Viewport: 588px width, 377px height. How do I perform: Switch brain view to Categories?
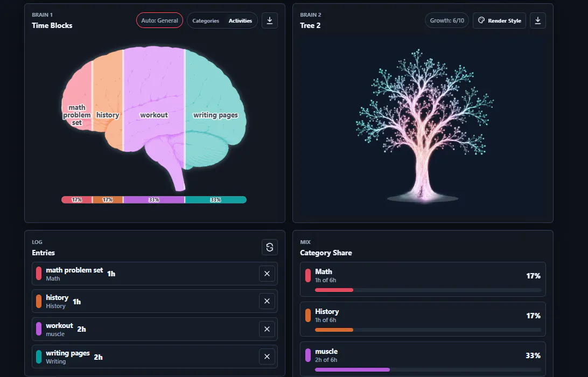click(x=206, y=21)
